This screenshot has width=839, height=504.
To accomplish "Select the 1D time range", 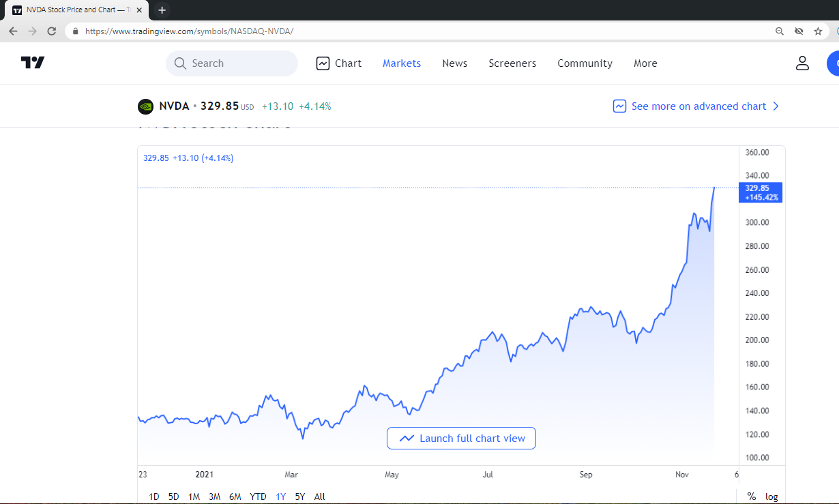I will [154, 496].
